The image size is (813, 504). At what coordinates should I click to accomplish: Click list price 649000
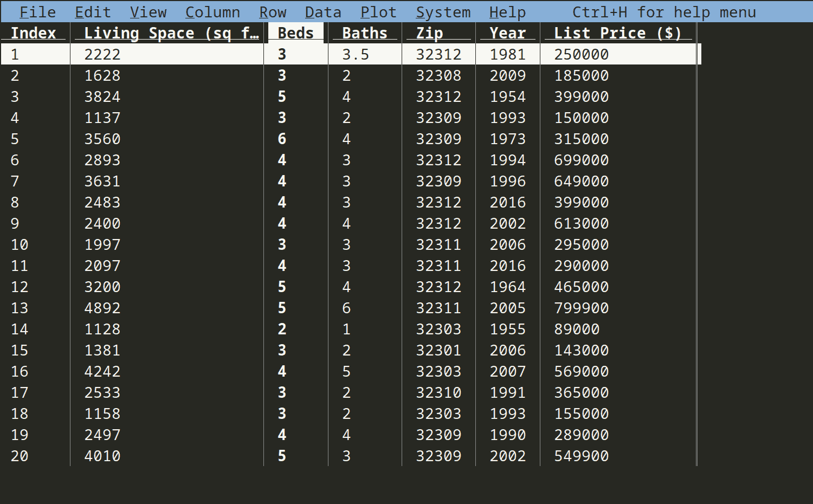click(x=582, y=181)
